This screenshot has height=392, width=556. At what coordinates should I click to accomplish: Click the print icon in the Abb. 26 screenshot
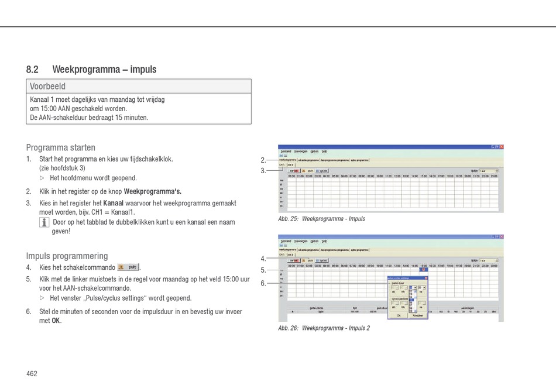[x=285, y=245]
